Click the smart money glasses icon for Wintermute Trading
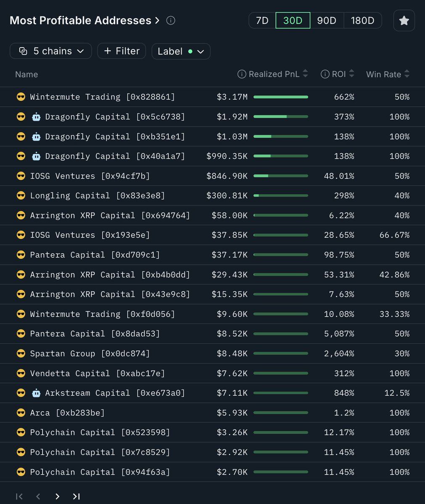 point(21,97)
